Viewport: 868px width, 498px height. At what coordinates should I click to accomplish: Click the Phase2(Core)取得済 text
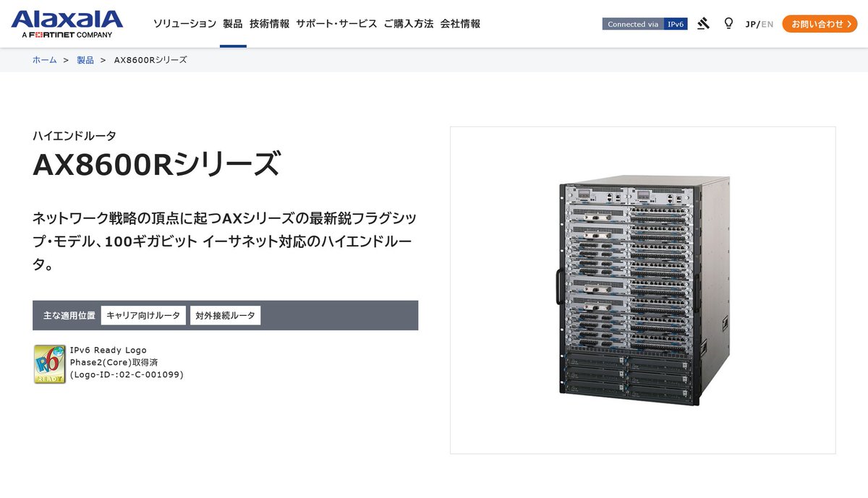(114, 362)
